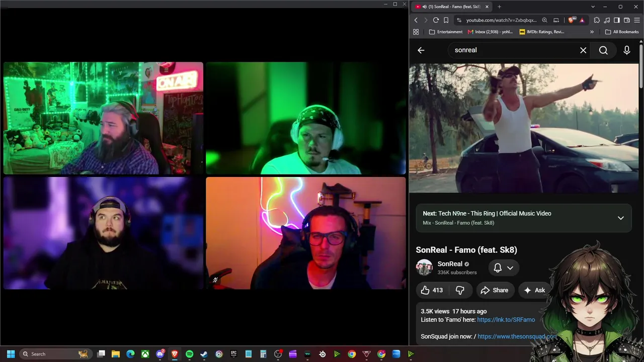Select the SonReal - Famo browser tab
644x362 pixels.
pyautogui.click(x=452, y=7)
